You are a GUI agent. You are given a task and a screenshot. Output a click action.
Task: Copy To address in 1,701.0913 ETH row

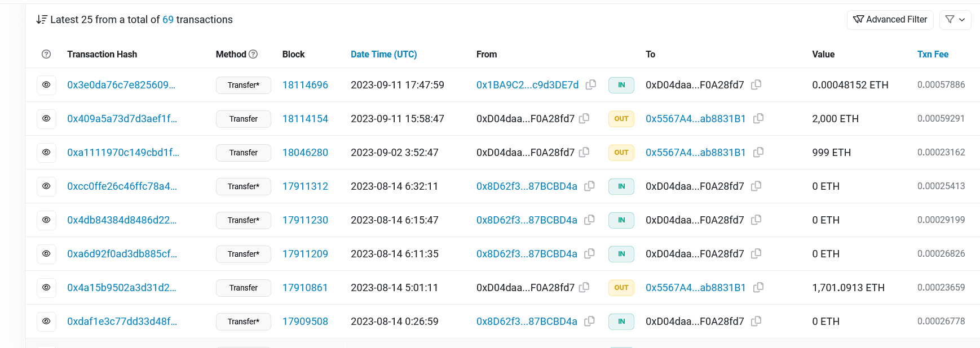tap(758, 287)
